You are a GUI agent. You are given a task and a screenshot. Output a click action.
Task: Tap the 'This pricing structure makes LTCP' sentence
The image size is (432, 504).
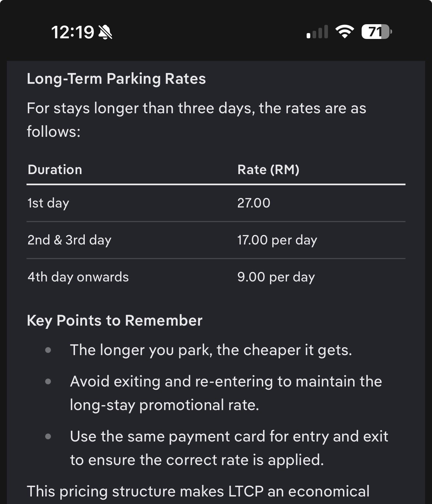tap(198, 491)
